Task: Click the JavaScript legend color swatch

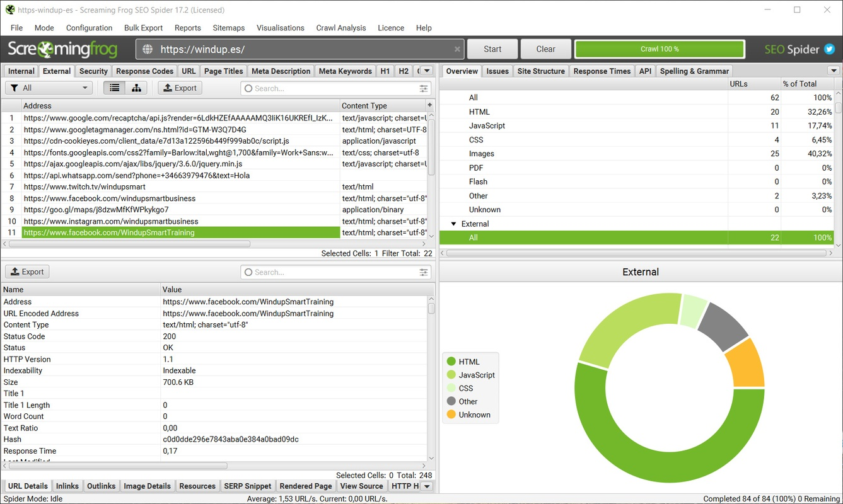Action: click(x=451, y=375)
